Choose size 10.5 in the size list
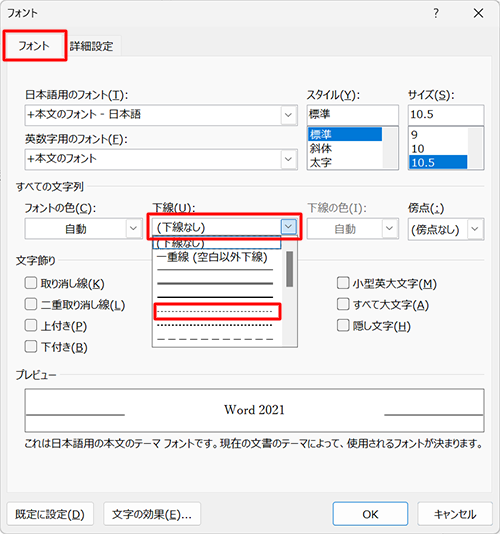This screenshot has height=534, width=500. pos(438,162)
